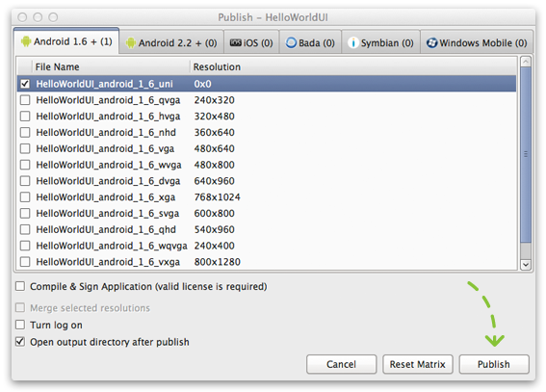The height and width of the screenshot is (392, 546).
Task: Click the 360x640 resolution cell
Action: 214,132
